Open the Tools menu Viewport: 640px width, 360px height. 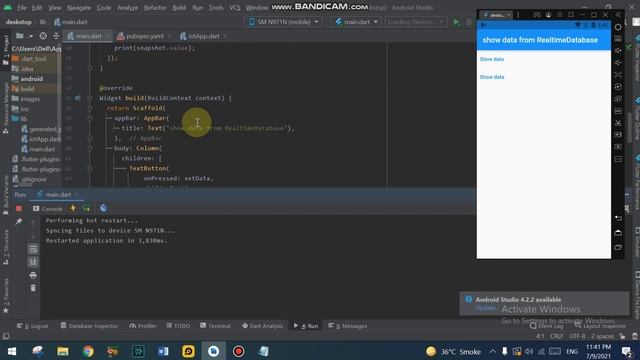(x=216, y=8)
